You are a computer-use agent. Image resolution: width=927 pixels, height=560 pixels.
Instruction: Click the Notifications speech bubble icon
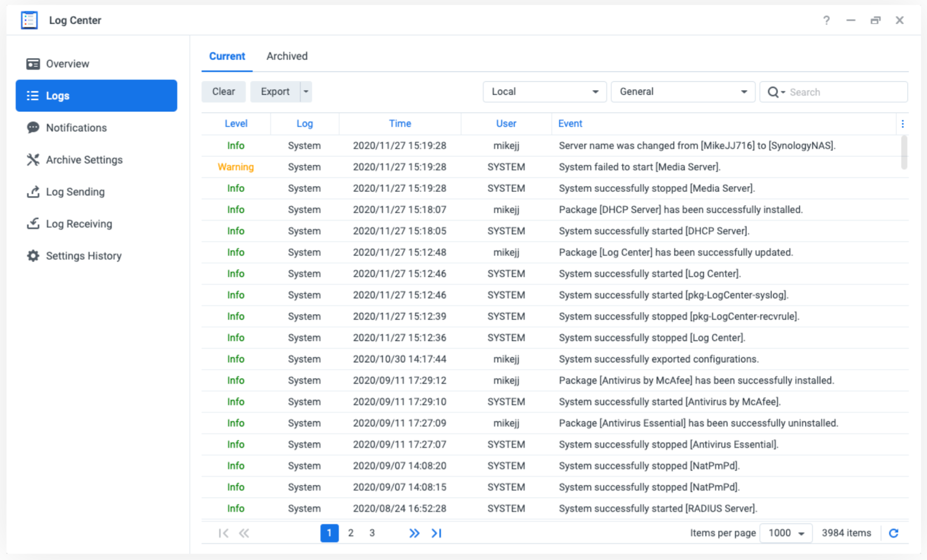pos(33,128)
